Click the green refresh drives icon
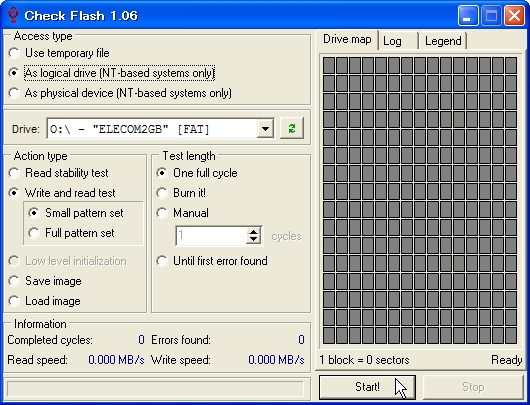Viewport: 530px width, 405px height. [x=292, y=128]
